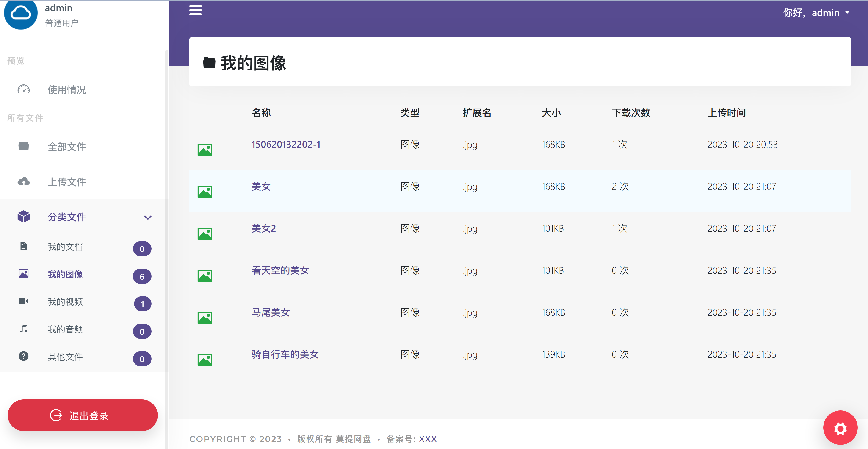Click the 我的文档 count badge 0
Image resolution: width=868 pixels, height=449 pixels.
(142, 249)
